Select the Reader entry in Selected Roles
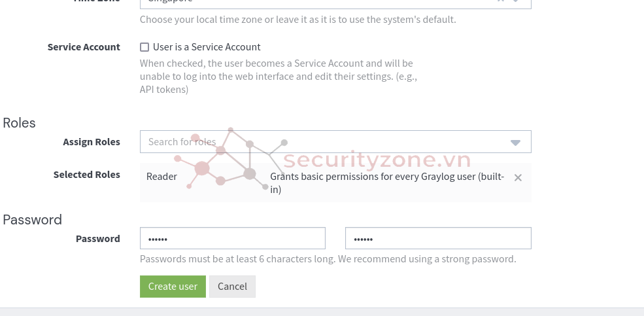 (x=162, y=177)
